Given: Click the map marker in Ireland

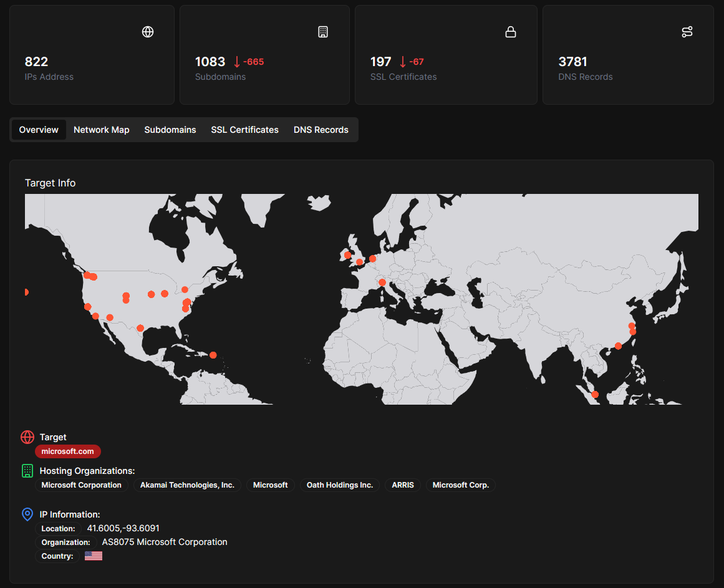Looking at the screenshot, I should point(348,255).
